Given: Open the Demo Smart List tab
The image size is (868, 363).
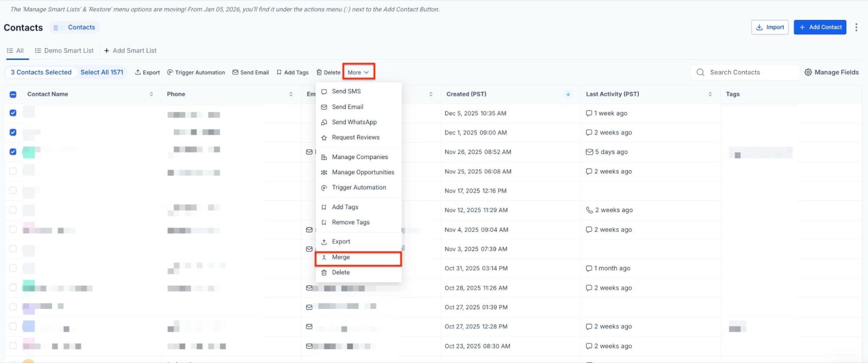Looking at the screenshot, I should pos(64,50).
